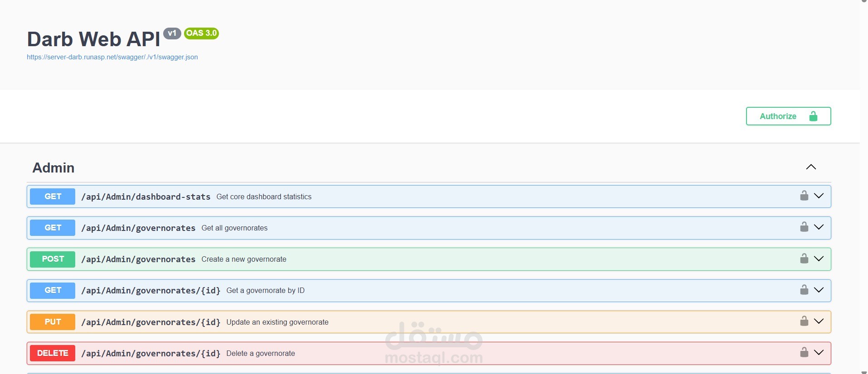
Task: Click 'Get a governorate by ID' description
Action: click(265, 290)
